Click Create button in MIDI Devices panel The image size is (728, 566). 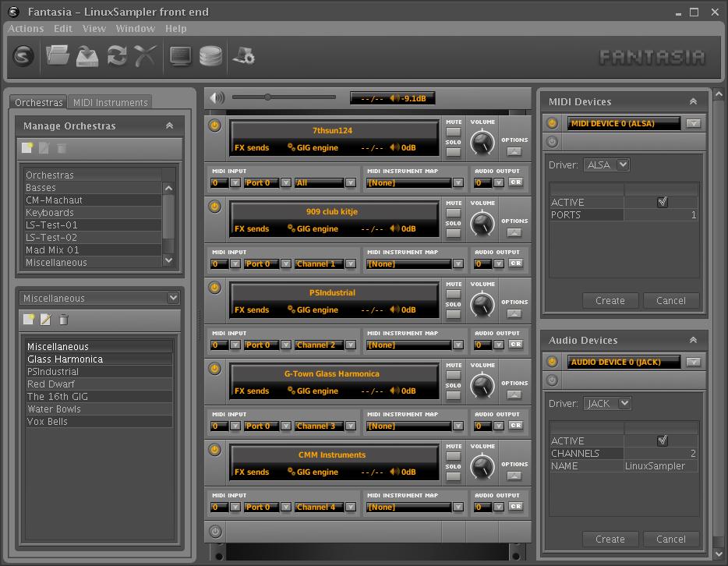(610, 300)
